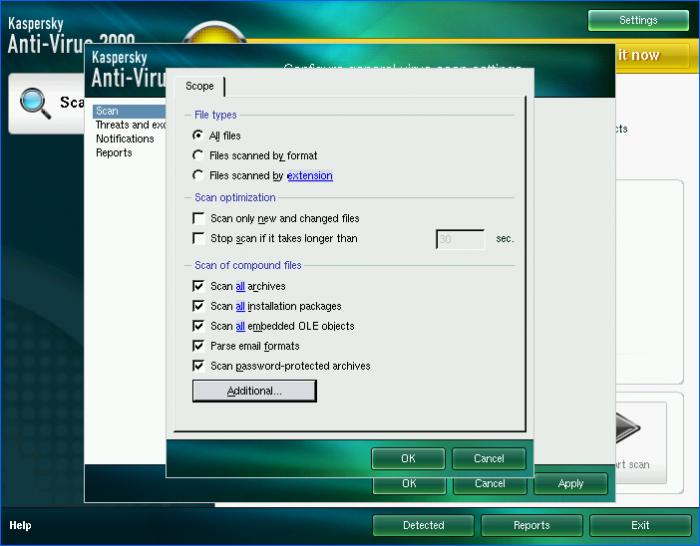Image resolution: width=700 pixels, height=546 pixels.
Task: Select Files scanned by format option
Action: pos(197,155)
